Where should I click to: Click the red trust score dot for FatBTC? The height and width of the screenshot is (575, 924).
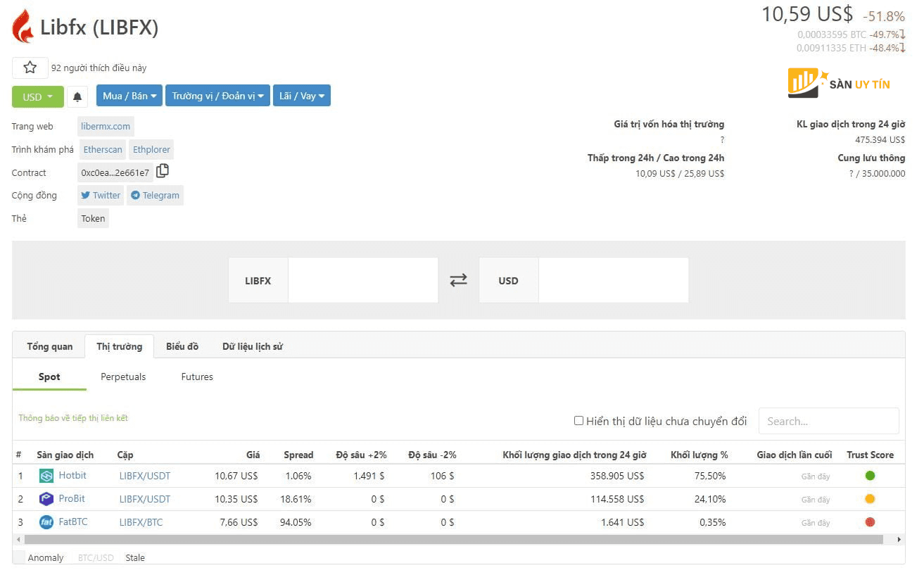pyautogui.click(x=870, y=522)
